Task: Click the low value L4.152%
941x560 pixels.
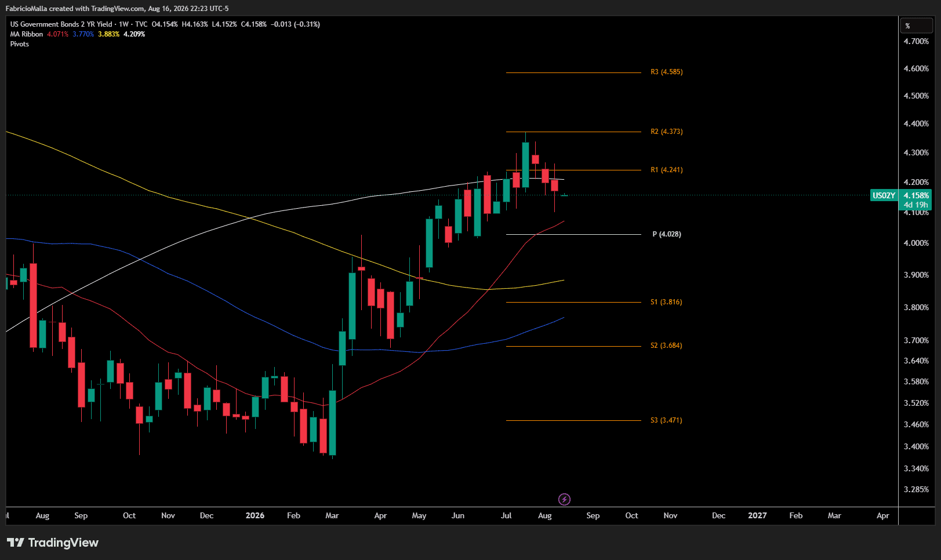Action: tap(224, 24)
